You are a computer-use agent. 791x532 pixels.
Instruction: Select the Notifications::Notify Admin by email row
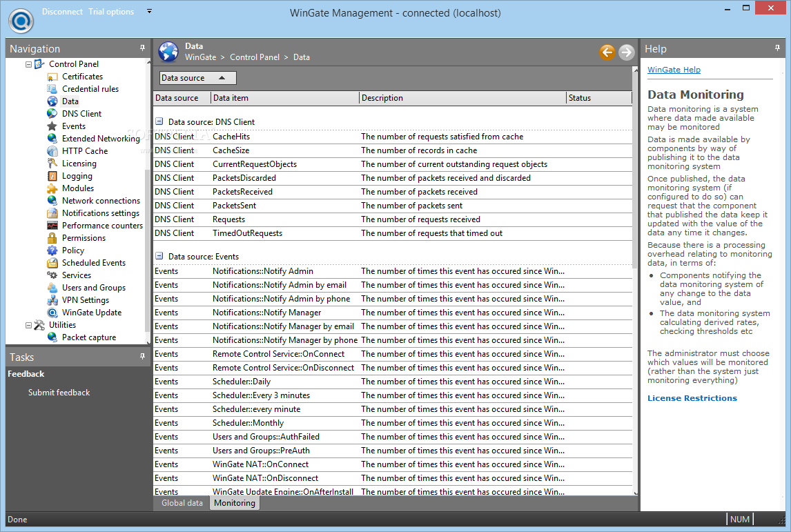coord(393,285)
